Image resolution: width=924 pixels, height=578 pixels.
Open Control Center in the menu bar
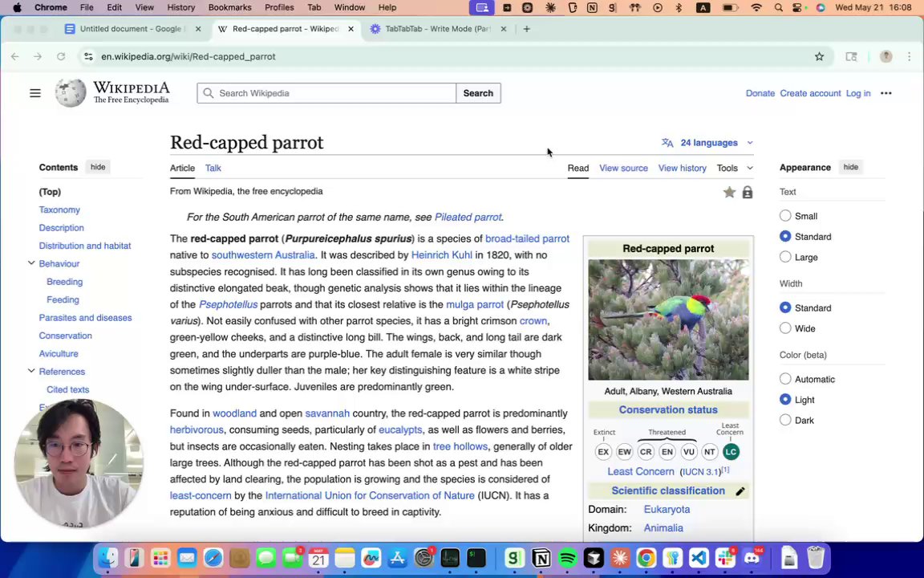(x=798, y=8)
